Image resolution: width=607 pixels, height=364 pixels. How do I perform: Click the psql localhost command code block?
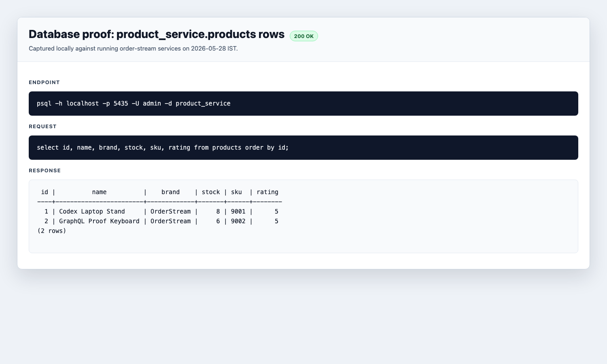(x=303, y=104)
